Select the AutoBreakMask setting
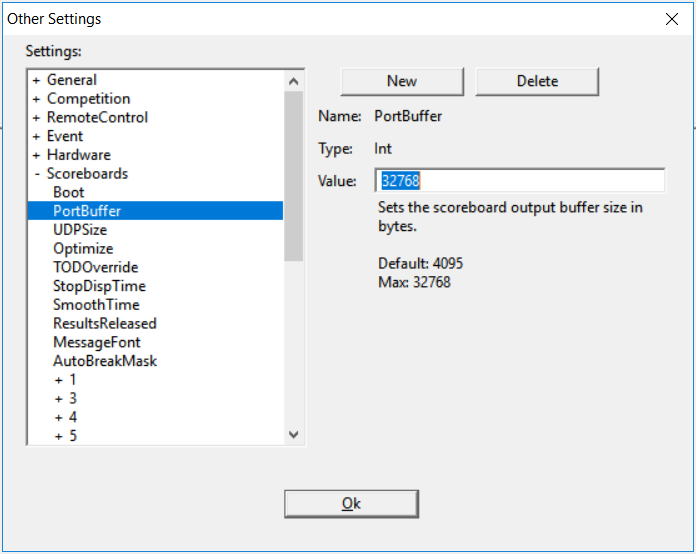Viewport: 696px width, 554px height. pos(105,360)
